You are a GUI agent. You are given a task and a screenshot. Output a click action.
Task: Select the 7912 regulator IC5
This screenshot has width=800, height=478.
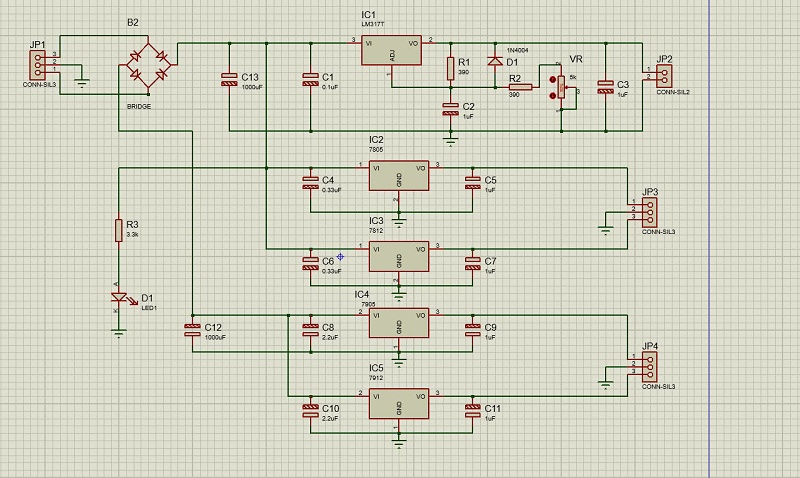399,404
